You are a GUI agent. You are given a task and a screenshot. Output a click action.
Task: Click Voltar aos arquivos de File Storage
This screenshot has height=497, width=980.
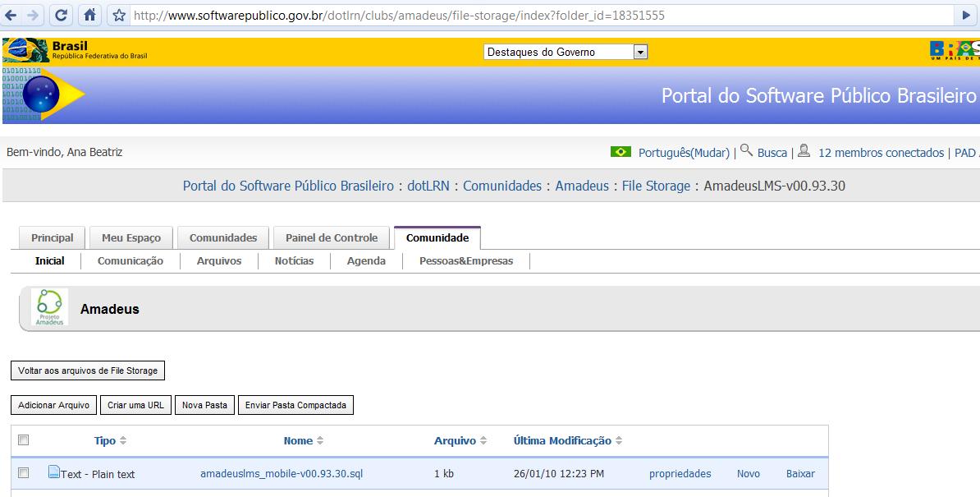click(88, 370)
